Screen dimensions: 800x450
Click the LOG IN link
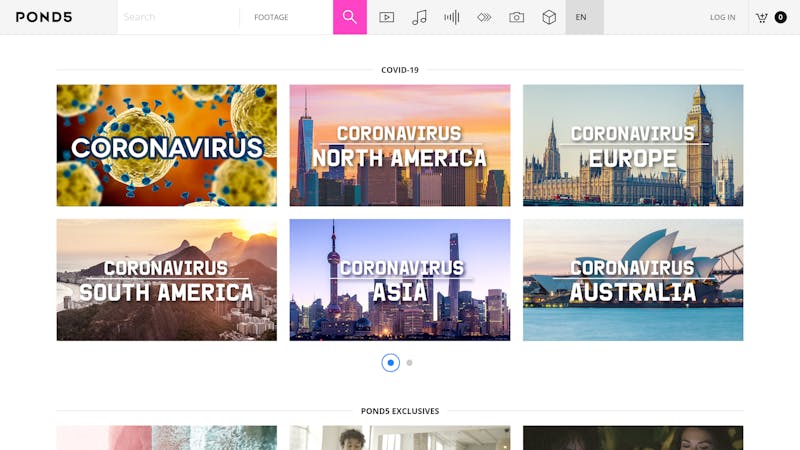[722, 17]
